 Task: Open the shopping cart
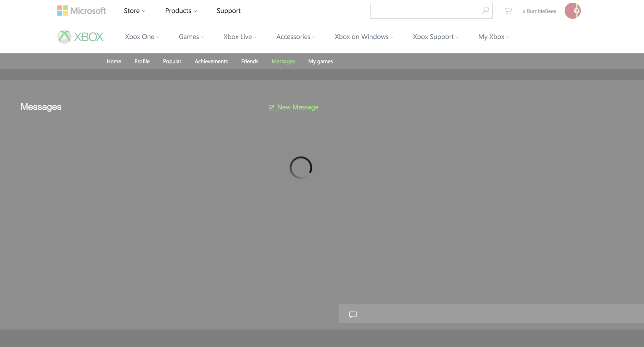click(508, 11)
